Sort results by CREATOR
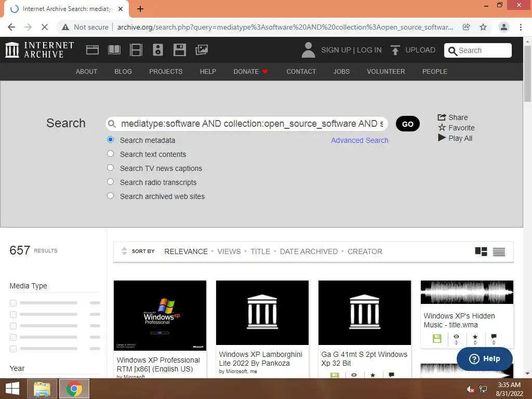532x399 pixels. coord(365,251)
